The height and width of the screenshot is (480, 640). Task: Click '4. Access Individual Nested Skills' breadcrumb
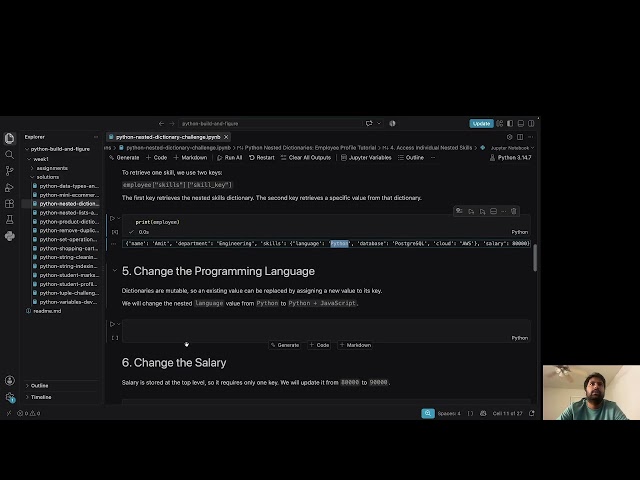tap(431, 148)
